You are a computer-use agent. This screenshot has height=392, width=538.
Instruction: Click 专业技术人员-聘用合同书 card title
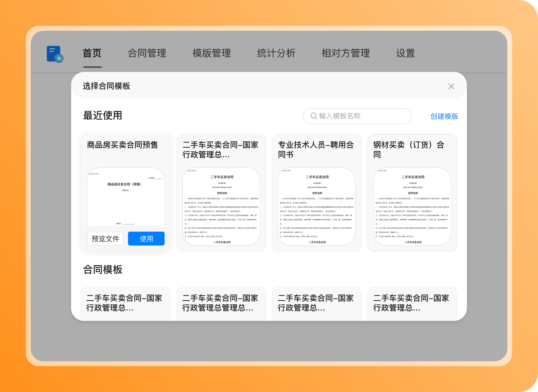tap(316, 150)
